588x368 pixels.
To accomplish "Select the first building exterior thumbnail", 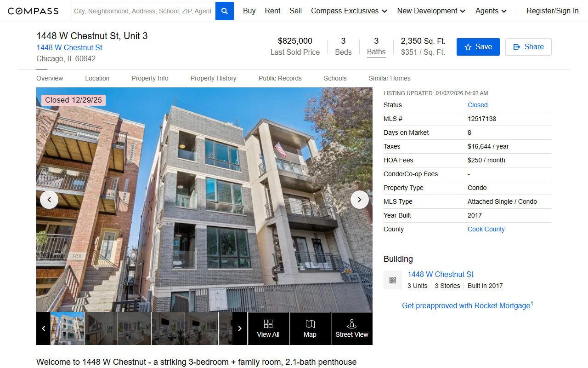I will pos(68,328).
